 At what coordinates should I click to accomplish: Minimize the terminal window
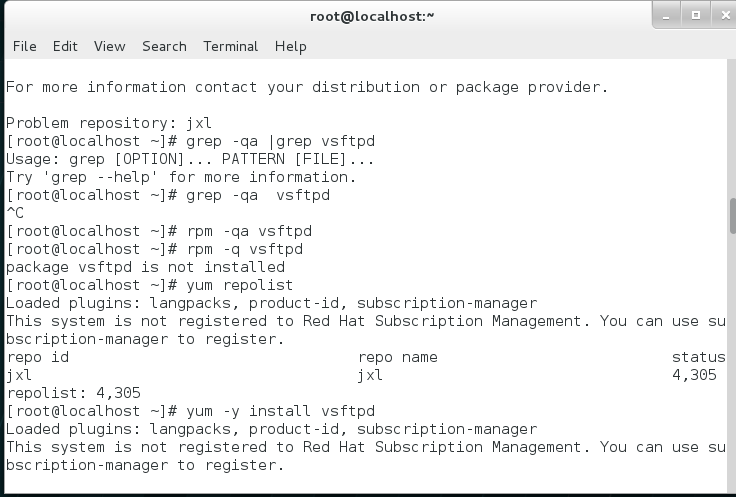pos(667,14)
